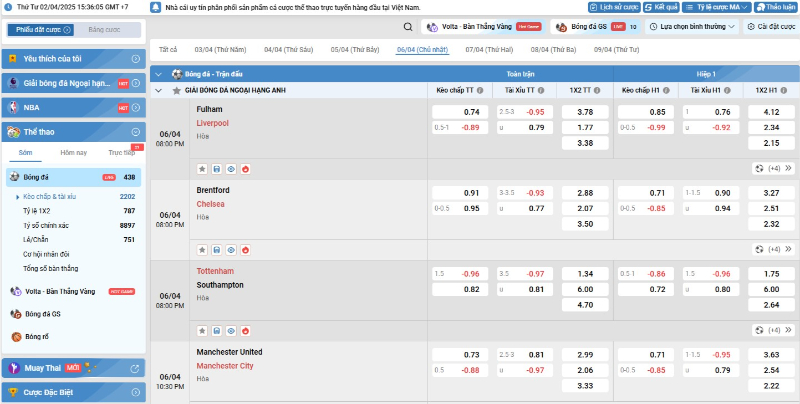Click info icon next to Kèo chấp TT
This screenshot has height=404, width=800.
(x=480, y=90)
